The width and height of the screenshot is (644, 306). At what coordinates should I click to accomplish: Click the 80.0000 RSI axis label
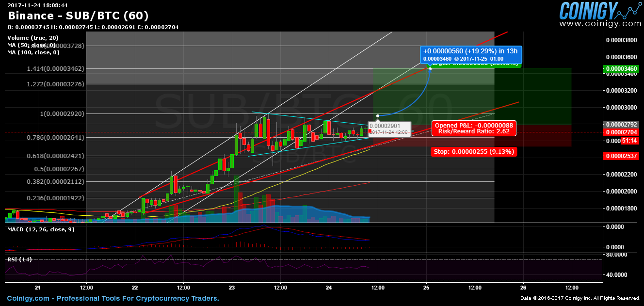click(618, 254)
